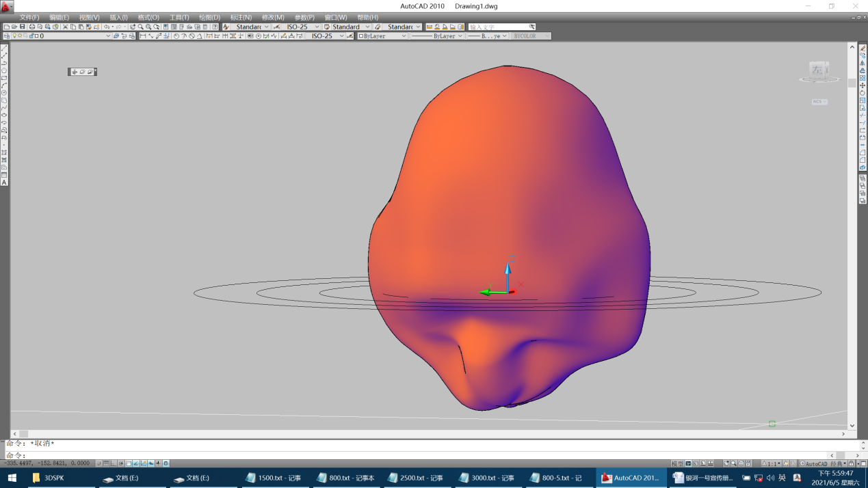Click the Undo arrow icon

(x=107, y=27)
